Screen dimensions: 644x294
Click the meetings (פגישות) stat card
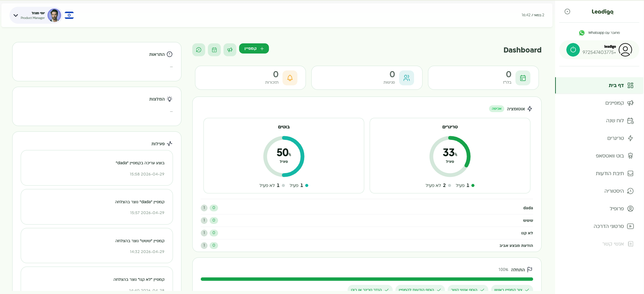click(367, 78)
